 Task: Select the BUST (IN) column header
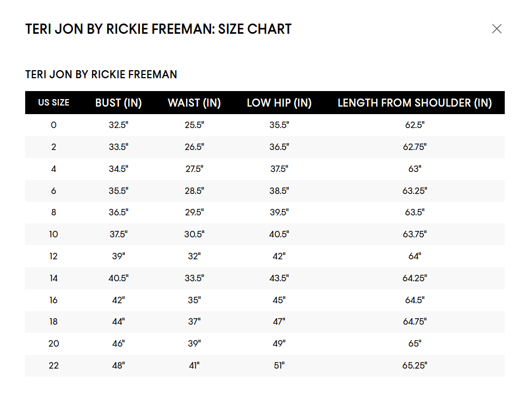pyautogui.click(x=118, y=103)
